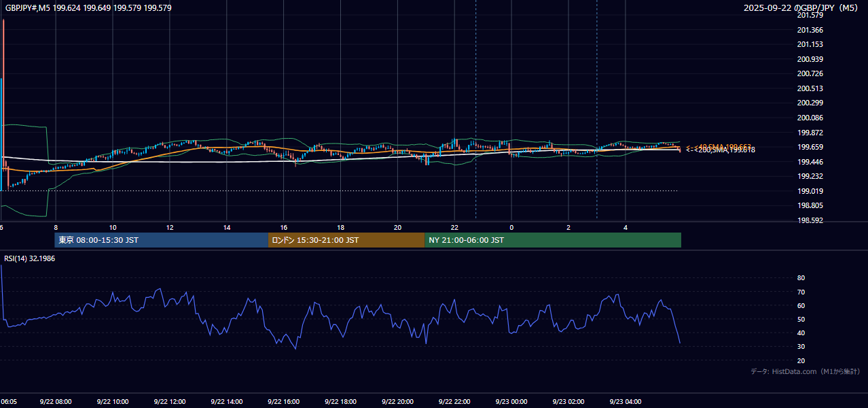Click hour tick 22 under price chart
This screenshot has height=408, width=868.
tap(455, 227)
